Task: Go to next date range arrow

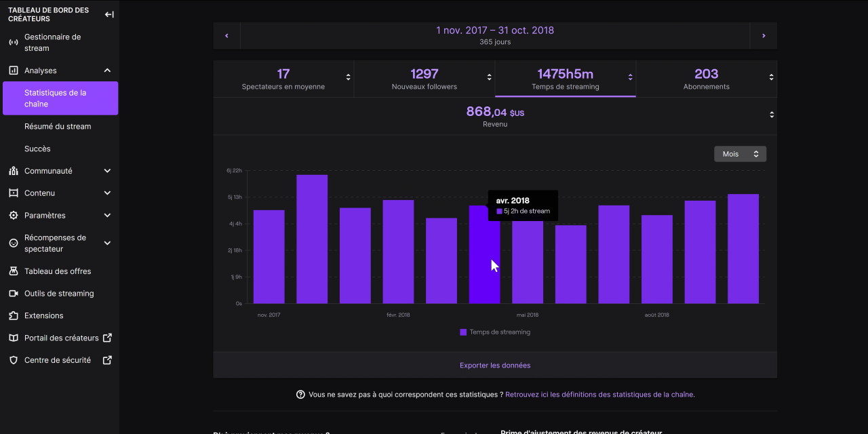Action: coord(764,36)
